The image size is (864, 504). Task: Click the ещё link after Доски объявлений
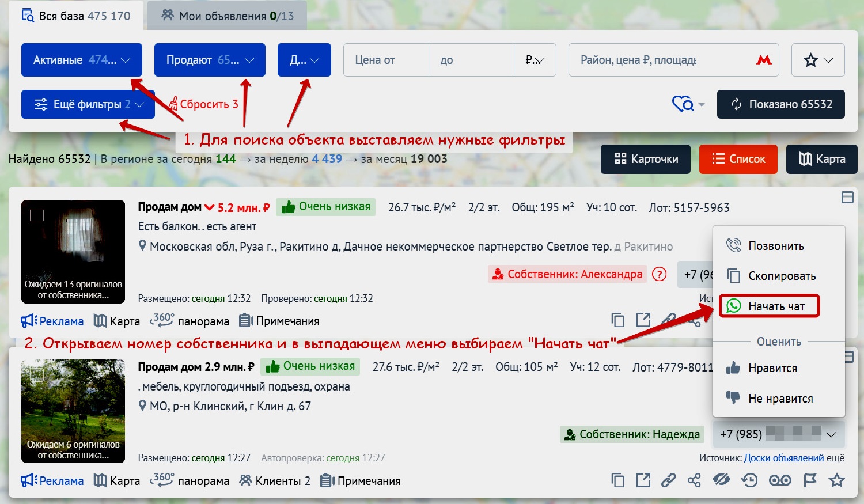click(836, 458)
